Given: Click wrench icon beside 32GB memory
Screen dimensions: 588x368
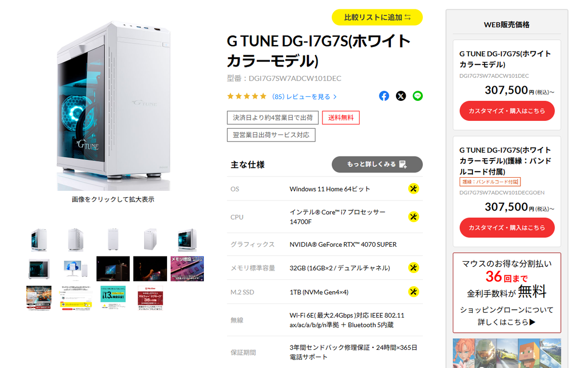Looking at the screenshot, I should (x=414, y=267).
